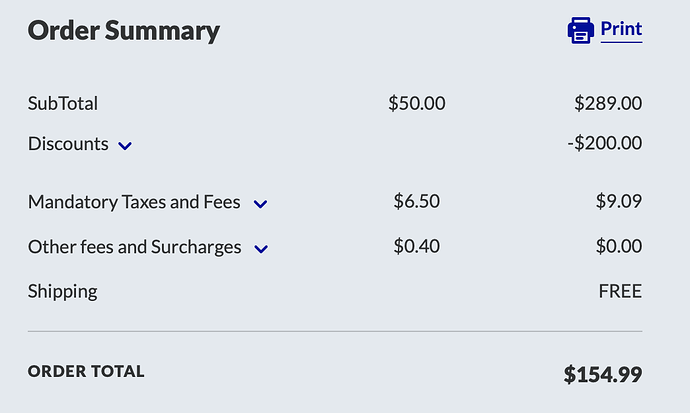Click the Order Summary heading
The height and width of the screenshot is (413, 690).
tap(124, 30)
